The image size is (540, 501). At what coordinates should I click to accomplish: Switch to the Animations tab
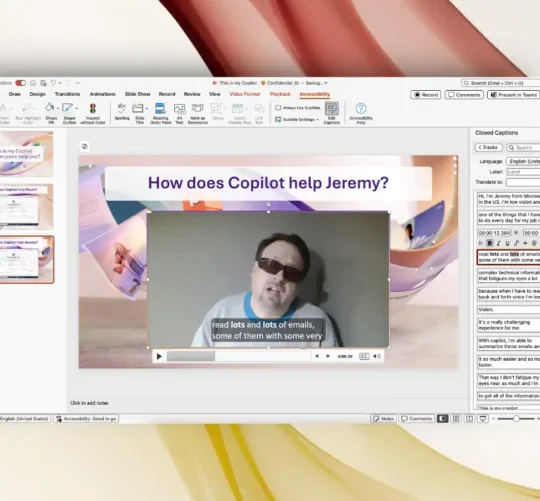(102, 94)
